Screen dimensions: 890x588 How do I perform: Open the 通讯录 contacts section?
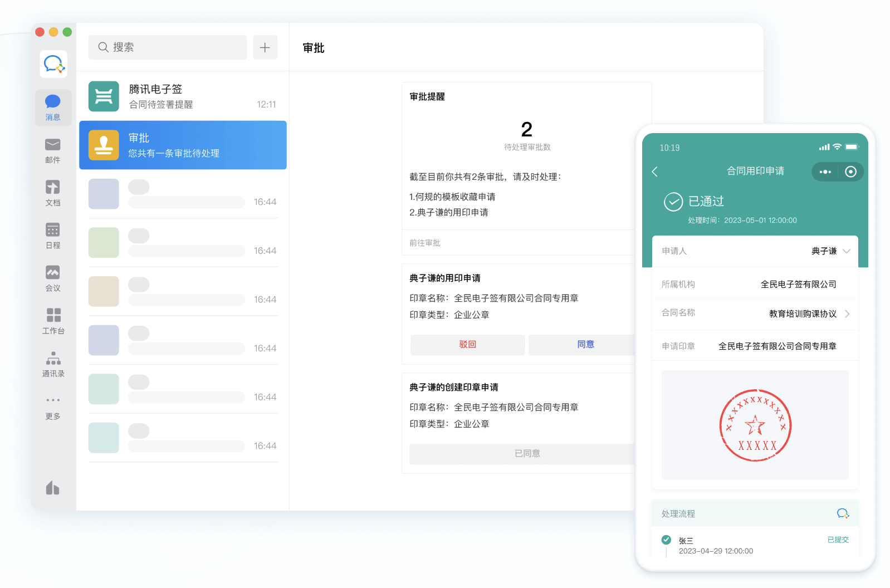tap(53, 364)
